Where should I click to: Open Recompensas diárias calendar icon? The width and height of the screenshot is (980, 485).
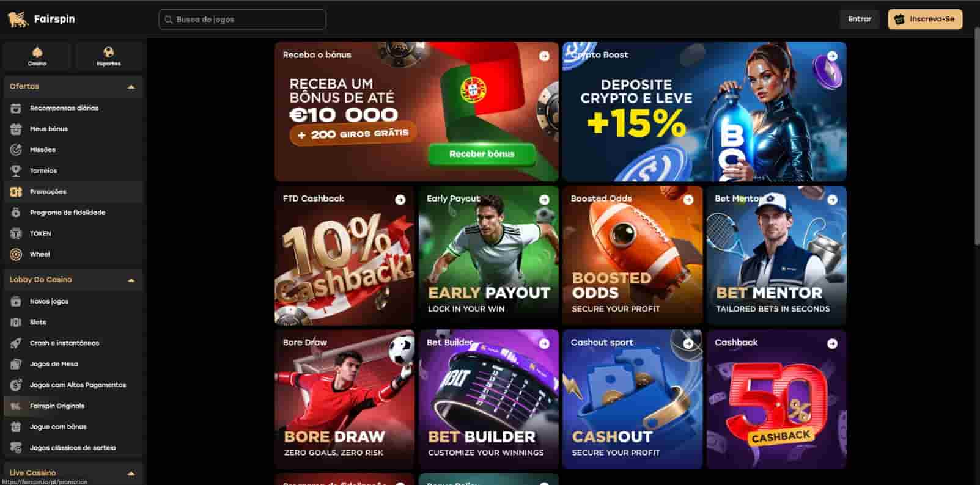[x=16, y=108]
